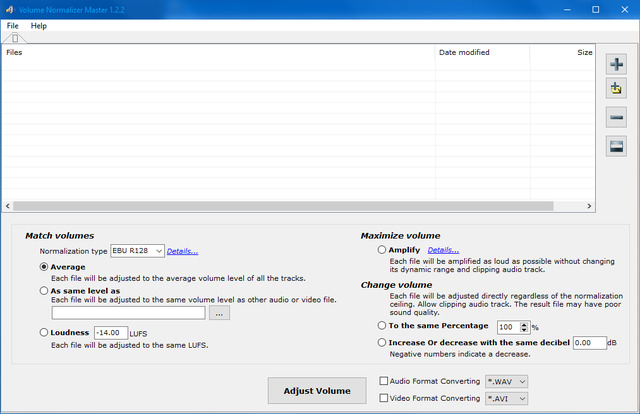Select the Average radio option
This screenshot has height=414, width=640.
(44, 267)
